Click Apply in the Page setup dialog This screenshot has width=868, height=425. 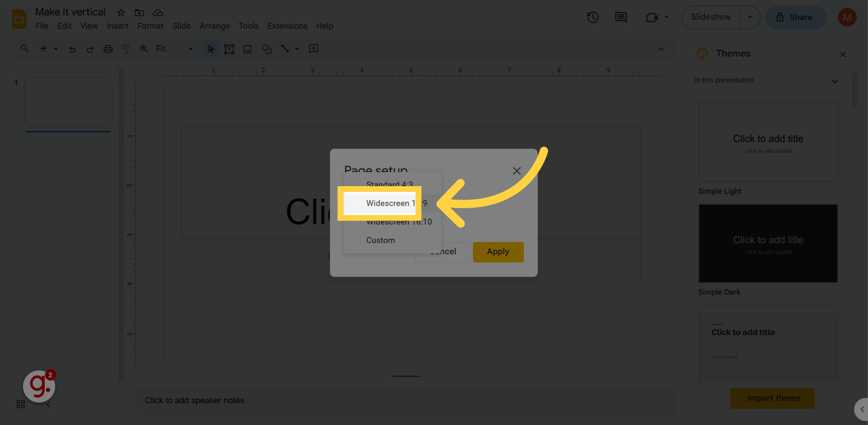coord(498,251)
